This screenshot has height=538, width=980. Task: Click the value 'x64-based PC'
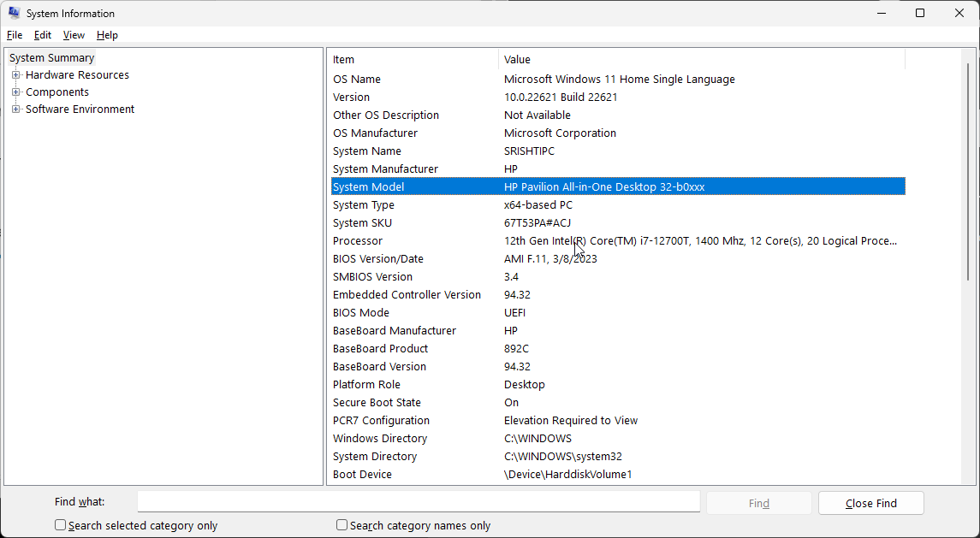point(538,205)
